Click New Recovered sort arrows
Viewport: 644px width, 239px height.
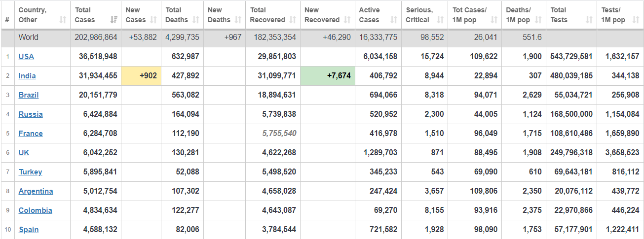tap(347, 20)
